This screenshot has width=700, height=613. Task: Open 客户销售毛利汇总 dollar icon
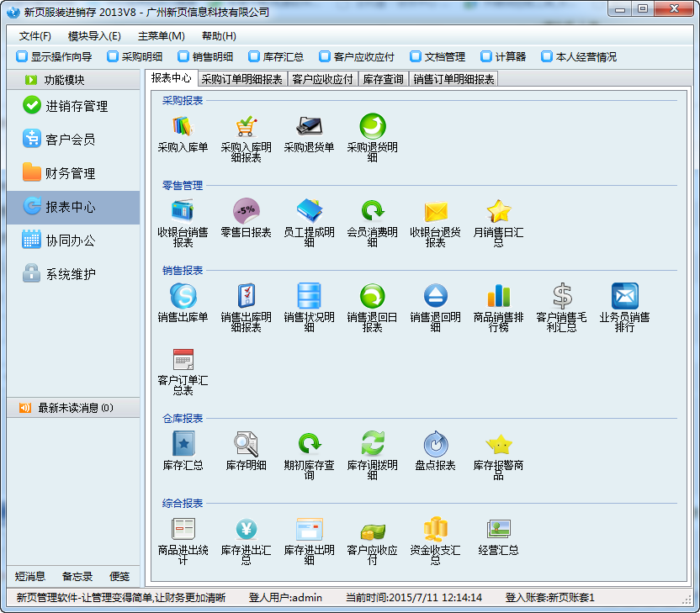point(562,296)
